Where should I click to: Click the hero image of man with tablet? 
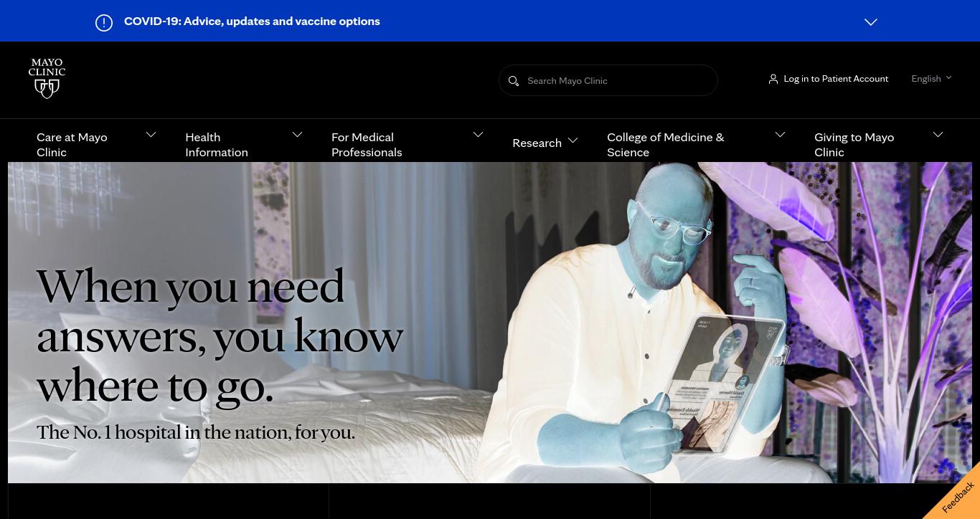click(x=490, y=323)
